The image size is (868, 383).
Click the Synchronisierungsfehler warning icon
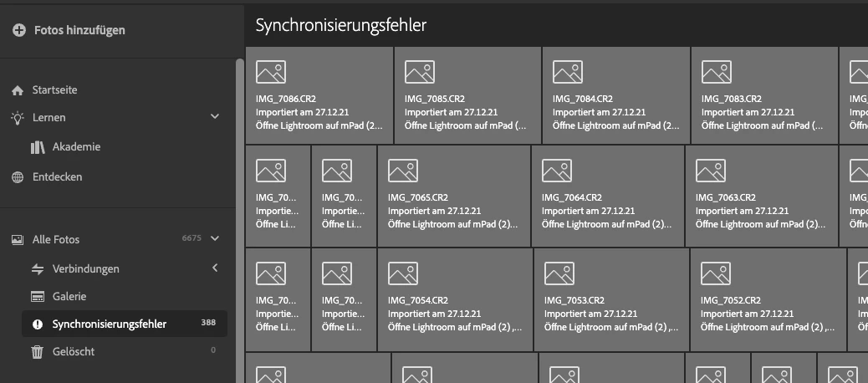(38, 324)
